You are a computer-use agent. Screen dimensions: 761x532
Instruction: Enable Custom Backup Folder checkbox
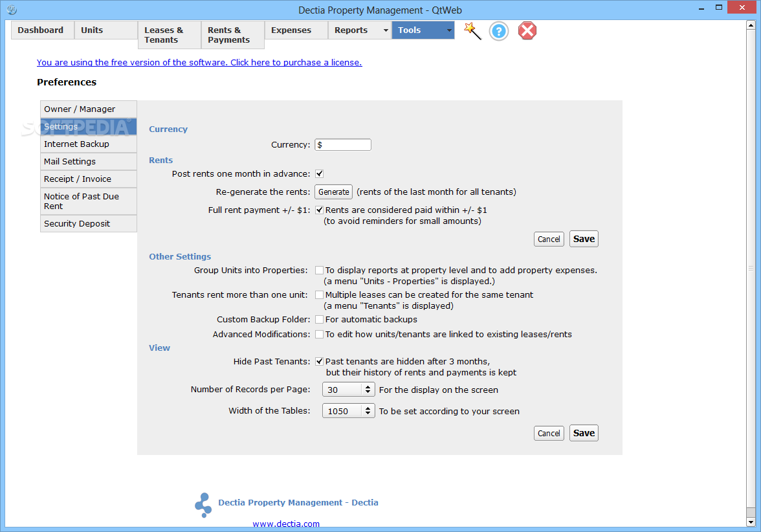point(320,320)
